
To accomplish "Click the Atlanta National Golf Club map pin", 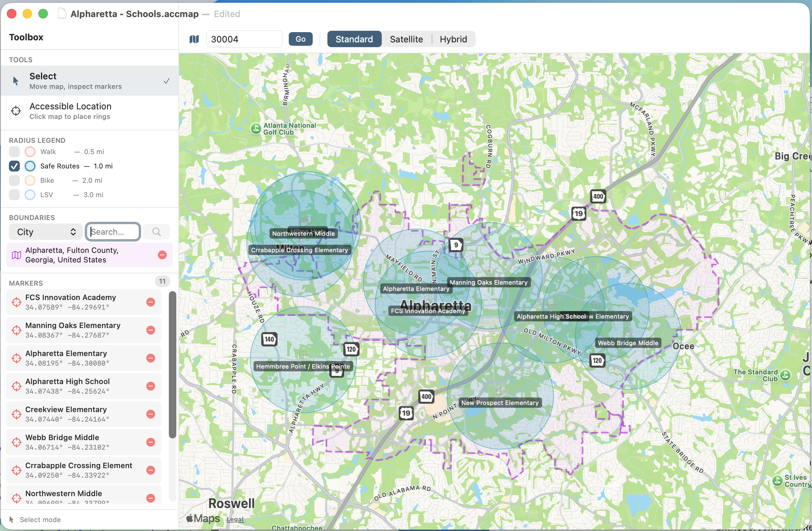I will [x=256, y=128].
